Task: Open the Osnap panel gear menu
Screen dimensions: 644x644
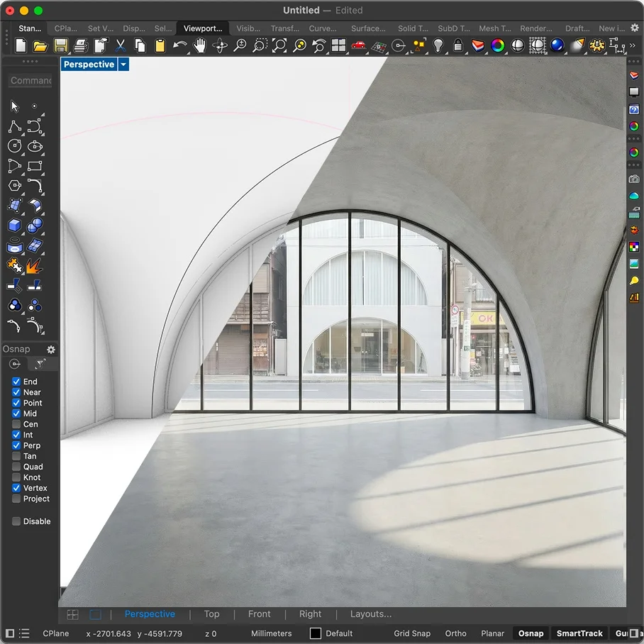Action: click(x=51, y=349)
